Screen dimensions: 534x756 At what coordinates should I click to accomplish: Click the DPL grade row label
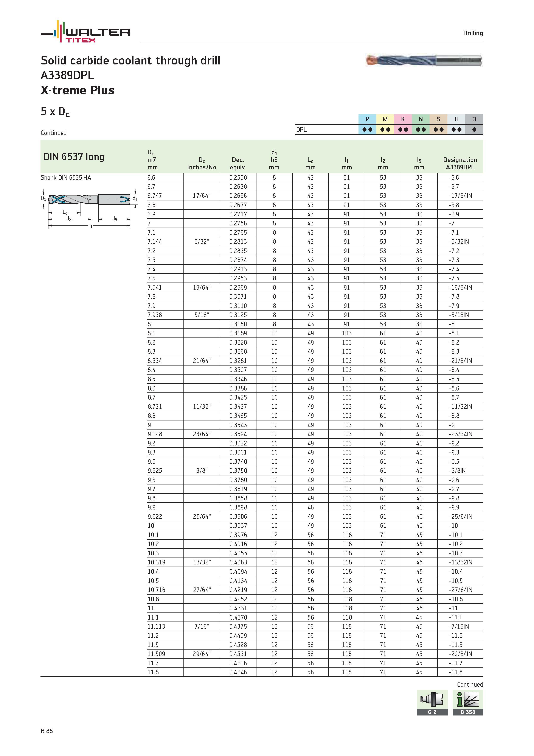tap(301, 130)
